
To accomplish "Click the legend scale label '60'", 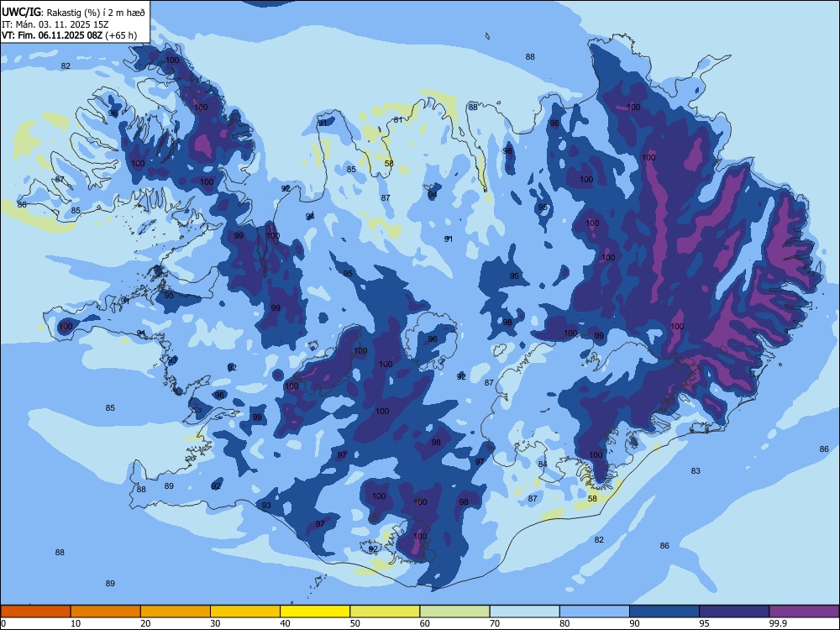I will (x=425, y=623).
